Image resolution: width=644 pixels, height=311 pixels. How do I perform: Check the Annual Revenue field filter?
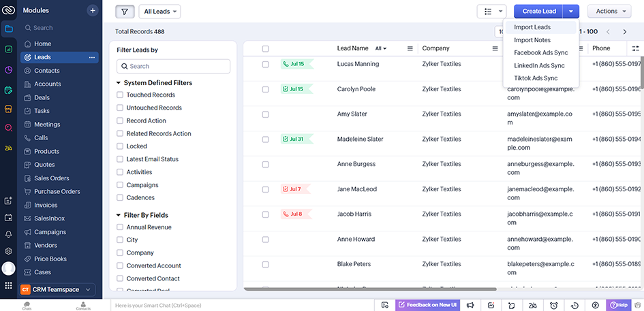(120, 227)
